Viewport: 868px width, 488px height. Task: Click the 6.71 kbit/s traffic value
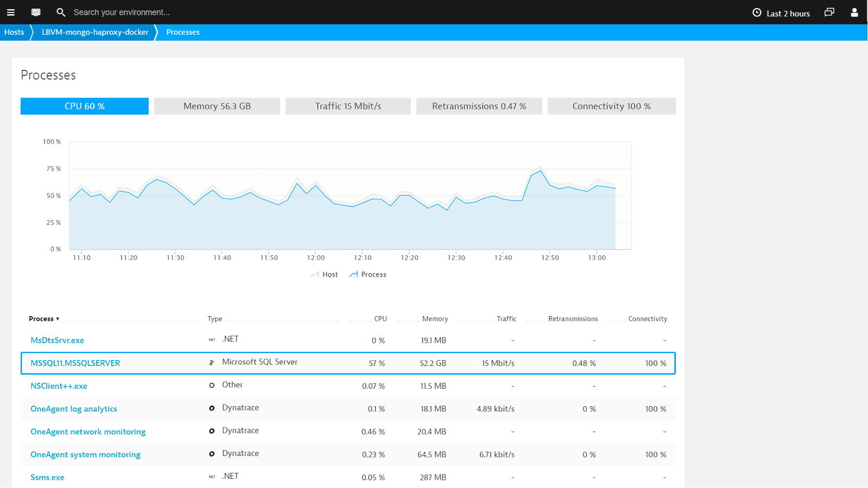(x=496, y=454)
